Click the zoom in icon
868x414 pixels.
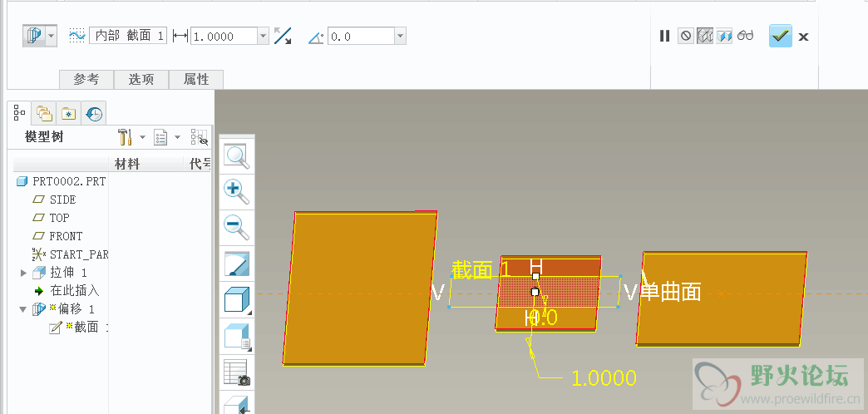point(236,191)
